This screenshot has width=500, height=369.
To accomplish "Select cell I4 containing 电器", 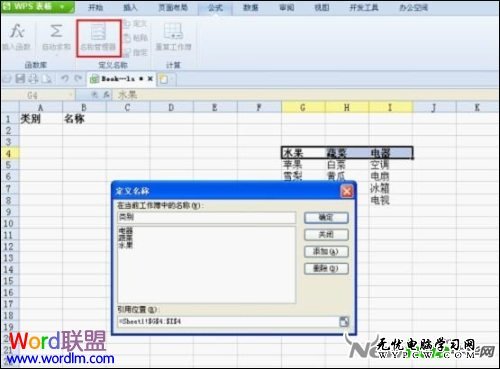I will coord(391,153).
